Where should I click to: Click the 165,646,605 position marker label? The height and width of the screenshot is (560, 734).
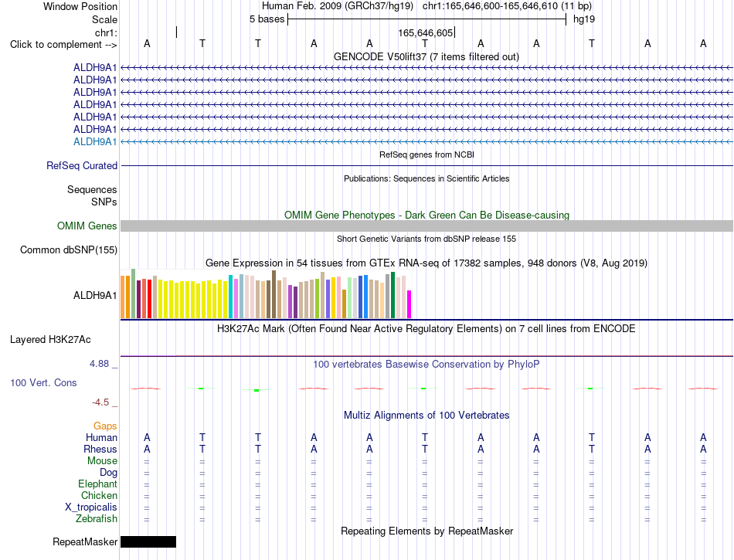pyautogui.click(x=426, y=32)
